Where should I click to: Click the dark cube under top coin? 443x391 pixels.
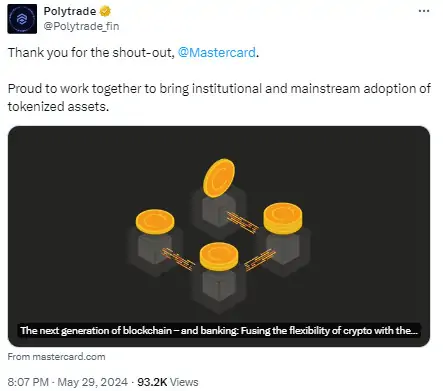219,212
